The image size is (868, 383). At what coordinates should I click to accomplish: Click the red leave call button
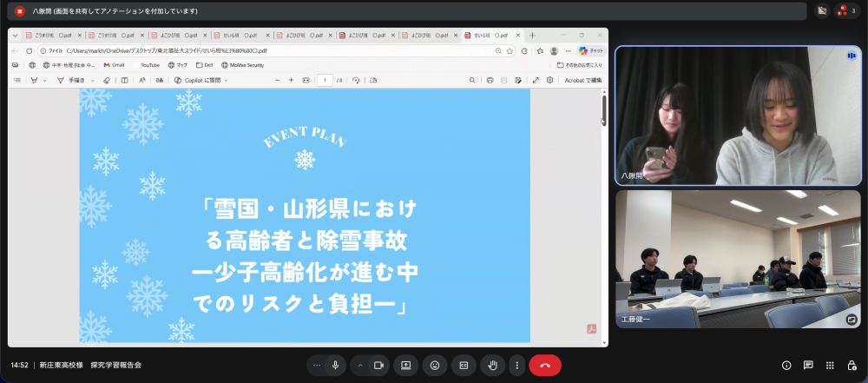click(x=545, y=366)
